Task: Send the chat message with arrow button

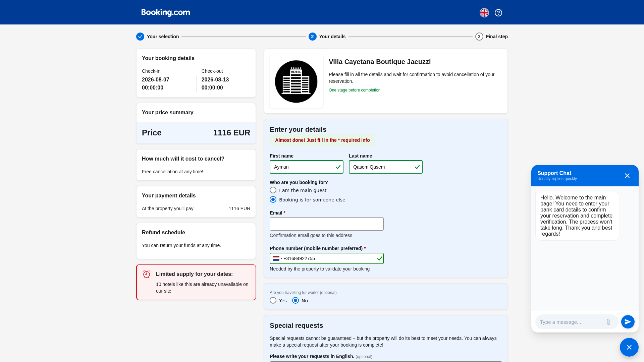Action: pos(628,322)
